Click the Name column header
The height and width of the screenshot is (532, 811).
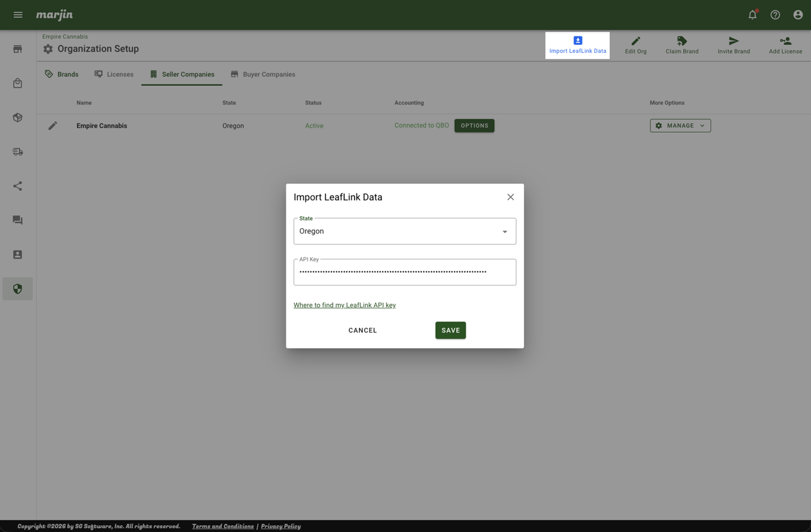coord(84,103)
